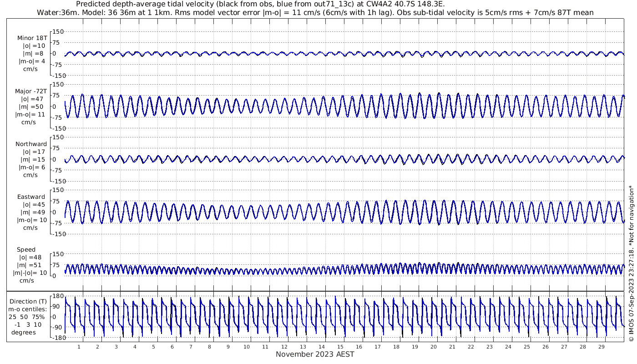Click the '150' y-tick of the Minor panel
Screen dimensions: 637x364
(59, 31)
